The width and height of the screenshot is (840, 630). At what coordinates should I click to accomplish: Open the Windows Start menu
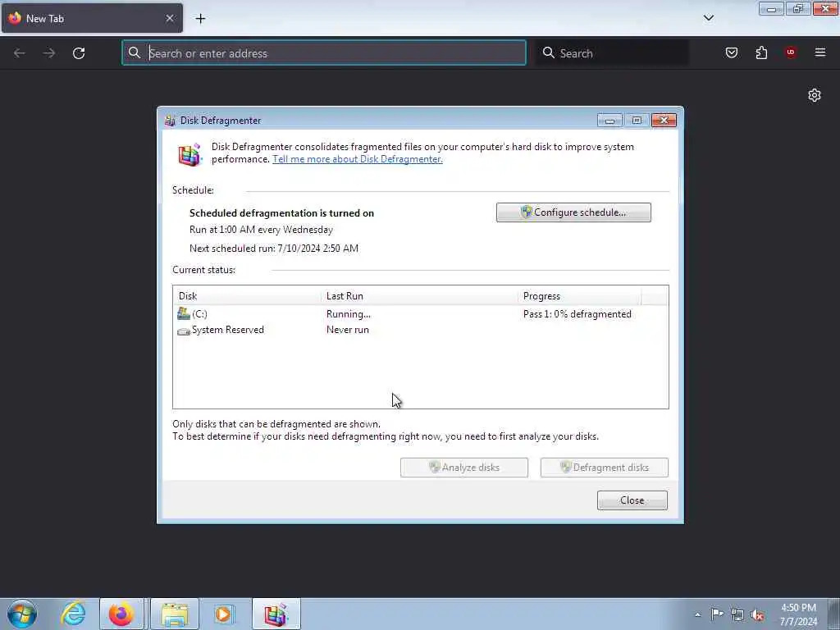22,614
